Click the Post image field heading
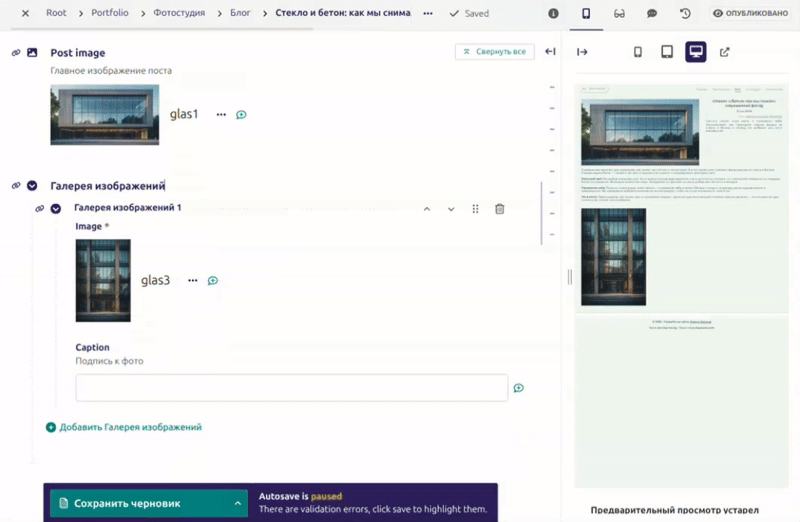 (78, 53)
